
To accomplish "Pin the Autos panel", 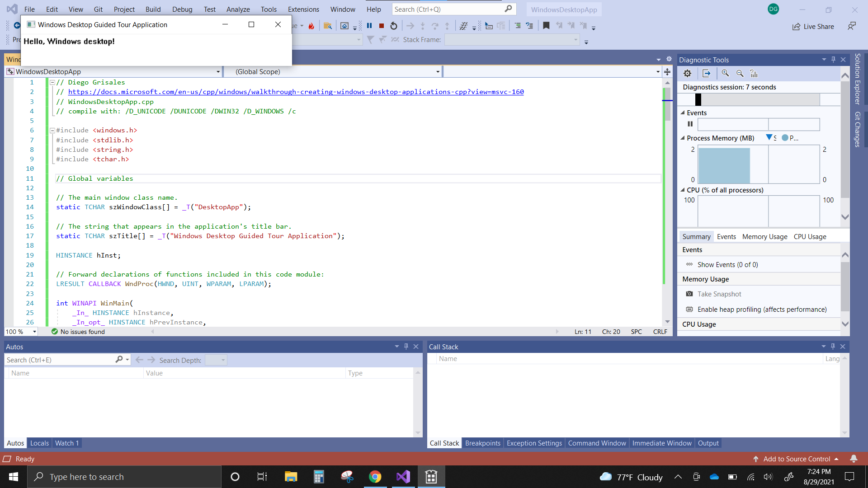I will (x=406, y=347).
